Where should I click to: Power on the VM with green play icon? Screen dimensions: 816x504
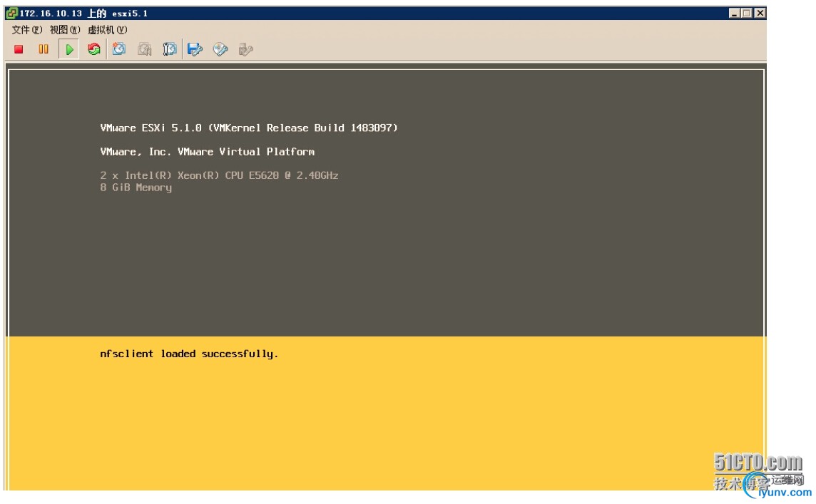pyautogui.click(x=68, y=49)
